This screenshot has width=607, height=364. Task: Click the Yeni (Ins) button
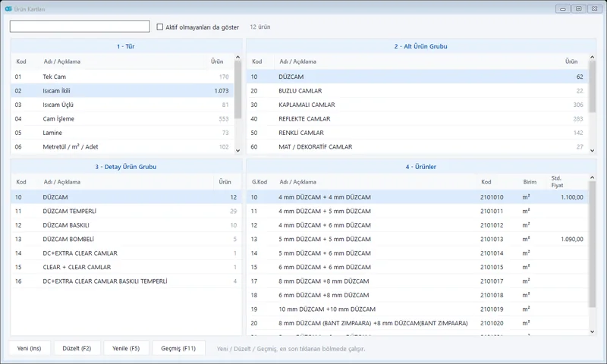pyautogui.click(x=29, y=348)
